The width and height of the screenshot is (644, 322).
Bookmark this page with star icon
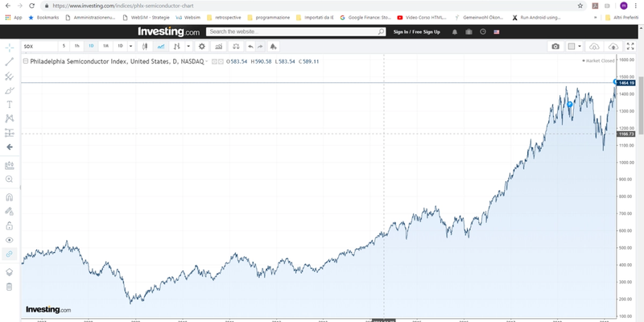[580, 6]
